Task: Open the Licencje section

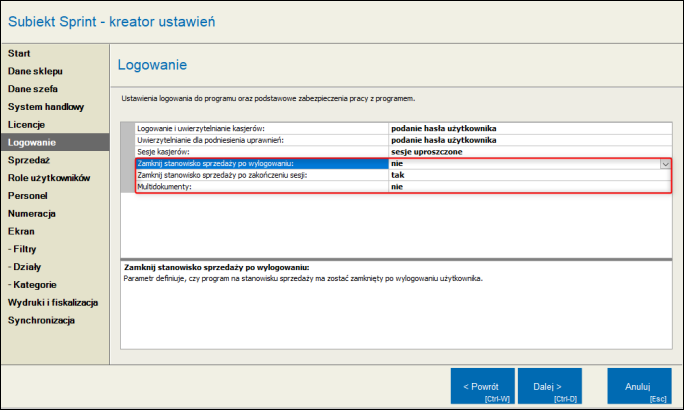Action: click(27, 124)
